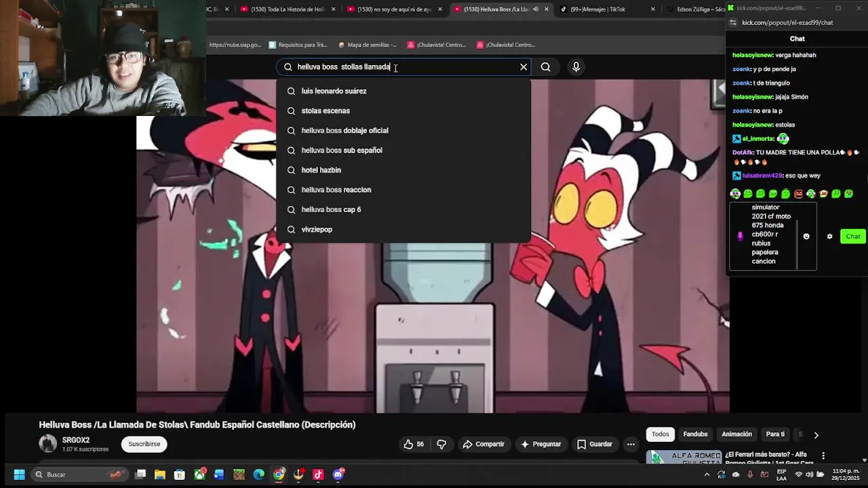Screen dimensions: 868x488
Task: Open the nube.siap.go bookmark
Action: pos(235,45)
